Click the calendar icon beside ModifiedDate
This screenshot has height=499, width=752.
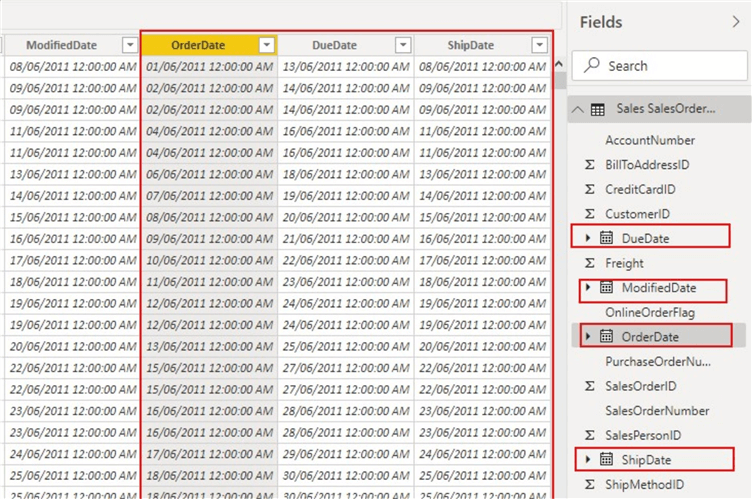coord(606,287)
